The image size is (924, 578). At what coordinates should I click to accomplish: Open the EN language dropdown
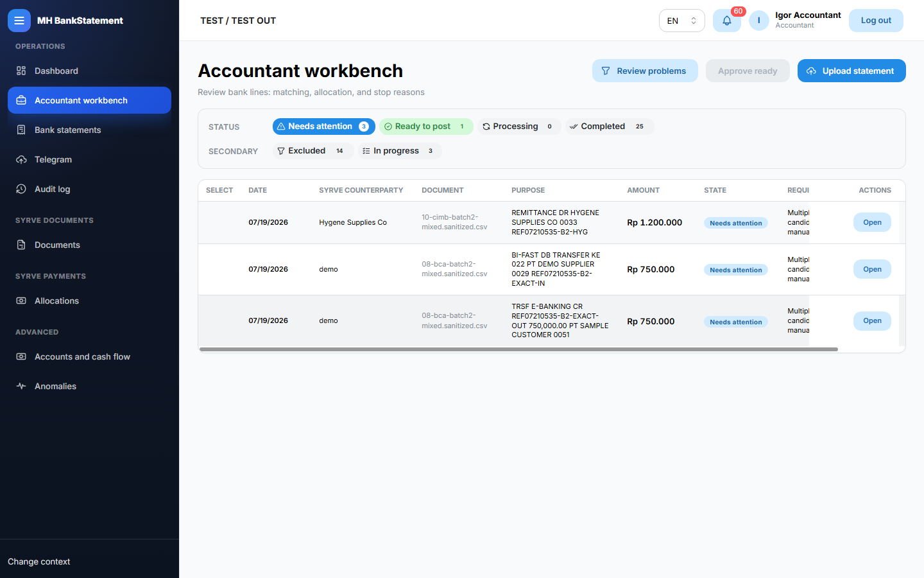(x=681, y=21)
